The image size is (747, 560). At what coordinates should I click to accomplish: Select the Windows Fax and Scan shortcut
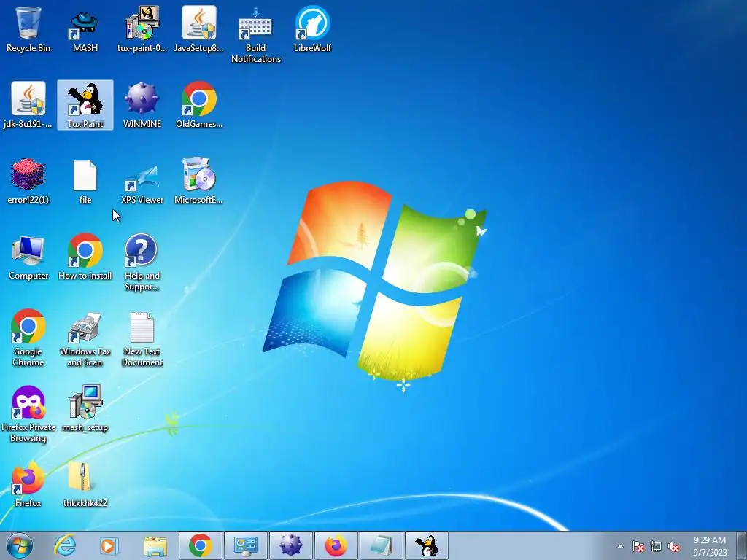(85, 338)
